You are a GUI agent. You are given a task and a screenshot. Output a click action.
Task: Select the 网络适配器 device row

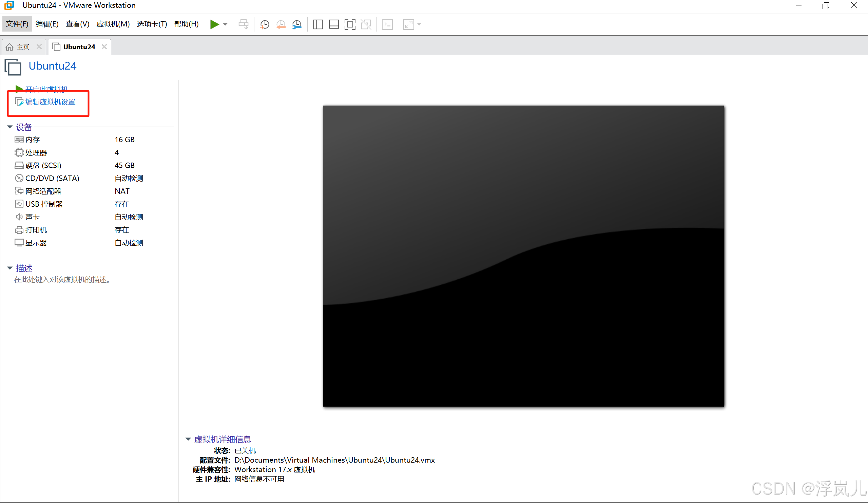pos(43,191)
